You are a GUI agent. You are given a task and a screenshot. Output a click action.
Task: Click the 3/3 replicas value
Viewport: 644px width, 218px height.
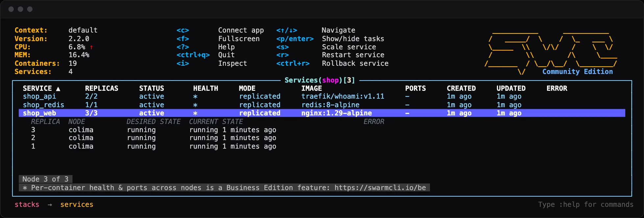pyautogui.click(x=91, y=113)
